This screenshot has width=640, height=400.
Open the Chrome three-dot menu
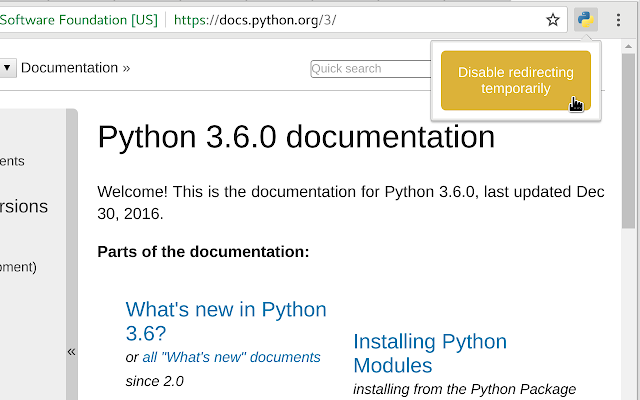(x=618, y=20)
